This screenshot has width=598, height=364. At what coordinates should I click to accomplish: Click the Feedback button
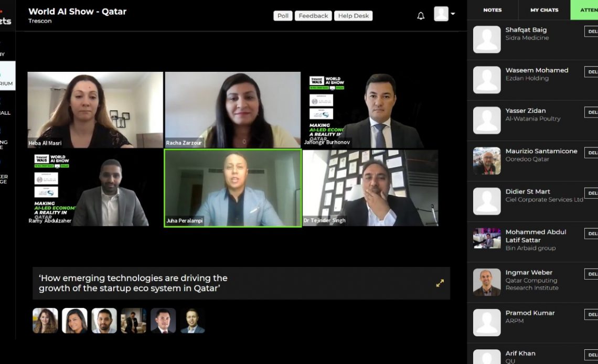(313, 16)
